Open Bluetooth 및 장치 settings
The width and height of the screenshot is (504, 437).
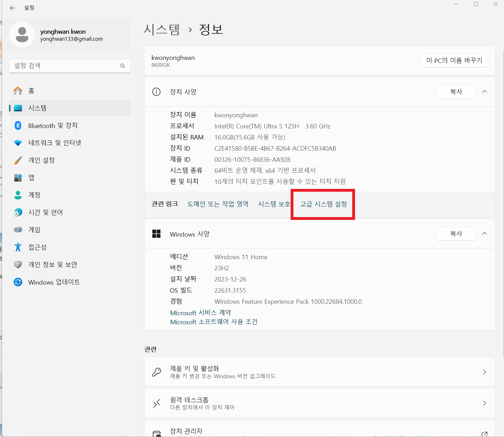pos(70,126)
